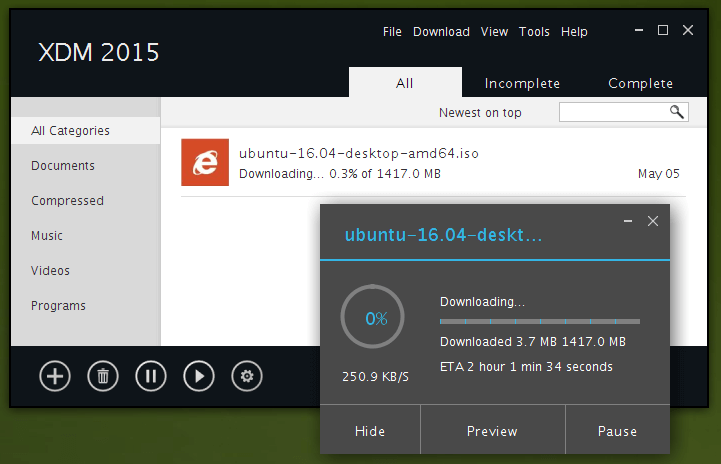
Task: Open the Download menu
Action: click(441, 32)
